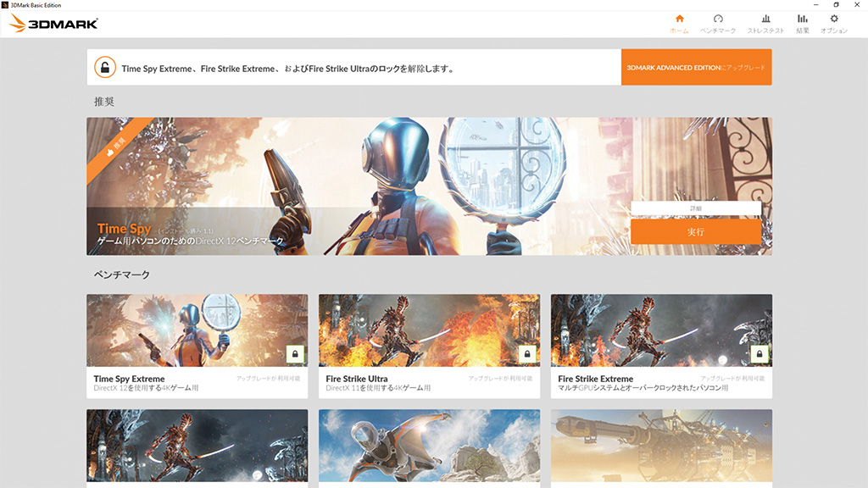Click the ベンチマーク section heading
Viewport: 868px width, 488px height.
point(122,274)
